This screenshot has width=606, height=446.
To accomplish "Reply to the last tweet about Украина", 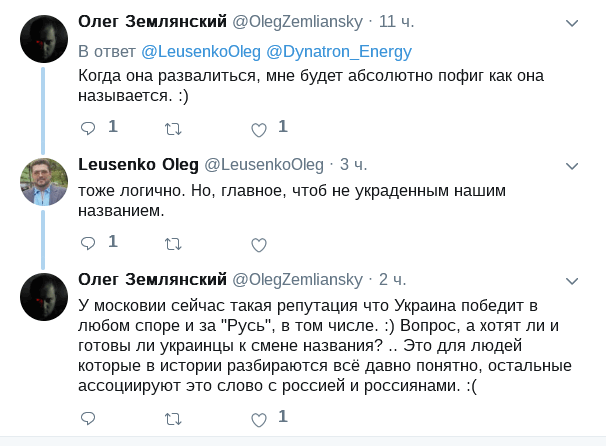I will click(x=88, y=417).
